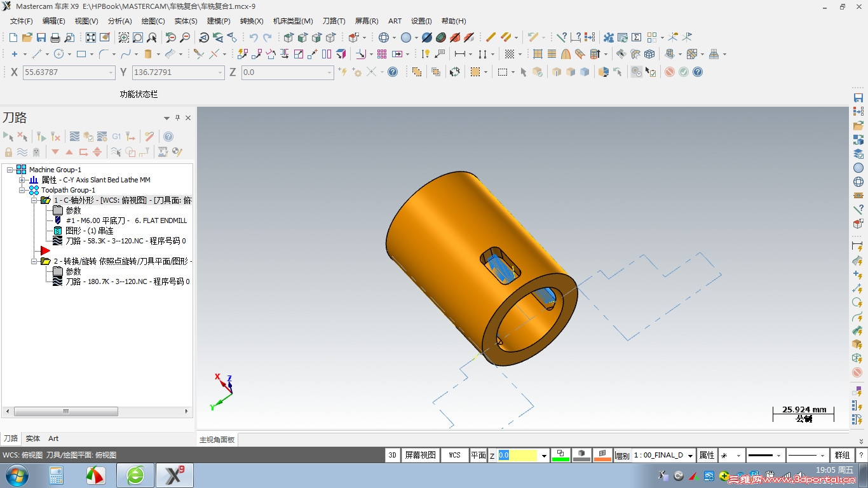Click the help icon beside the Z field

pos(393,72)
